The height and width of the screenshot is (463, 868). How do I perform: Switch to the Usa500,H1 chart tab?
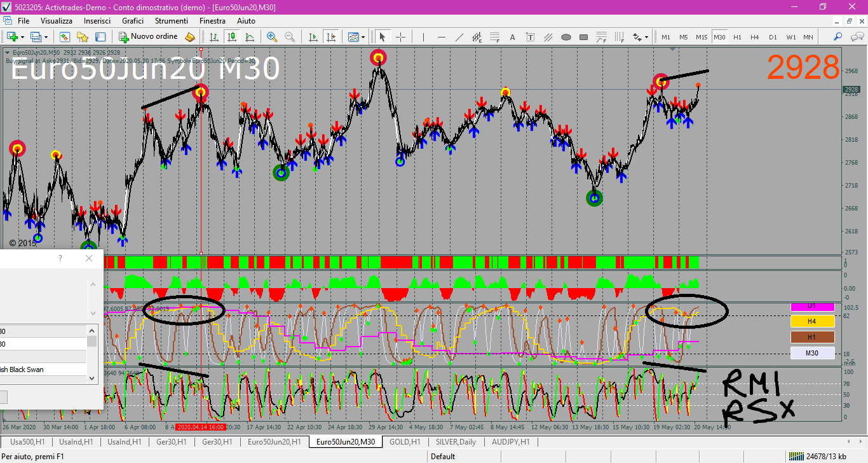point(27,441)
